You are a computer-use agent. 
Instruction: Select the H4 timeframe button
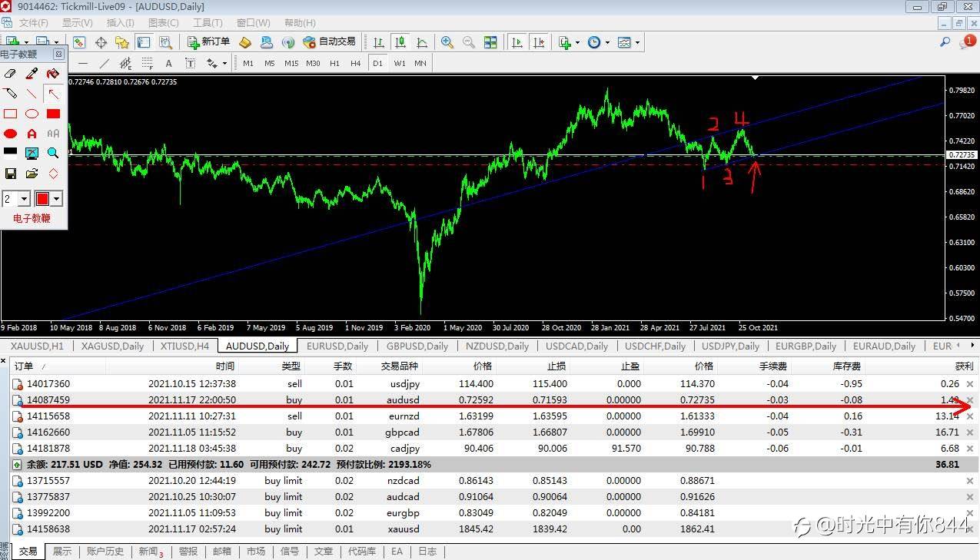[x=355, y=63]
